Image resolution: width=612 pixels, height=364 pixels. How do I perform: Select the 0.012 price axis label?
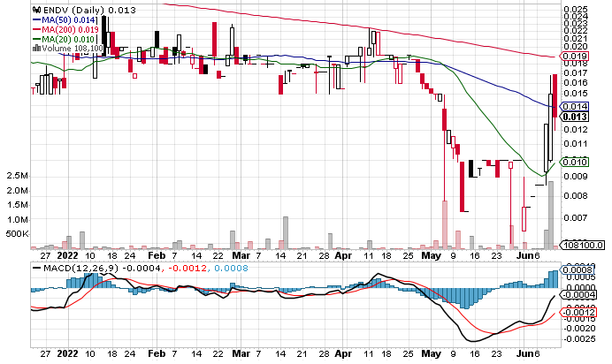pyautogui.click(x=576, y=129)
